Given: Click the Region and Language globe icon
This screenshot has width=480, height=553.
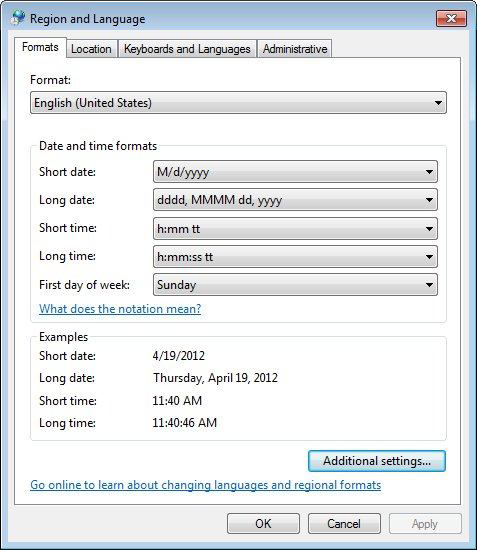Looking at the screenshot, I should coord(18,18).
